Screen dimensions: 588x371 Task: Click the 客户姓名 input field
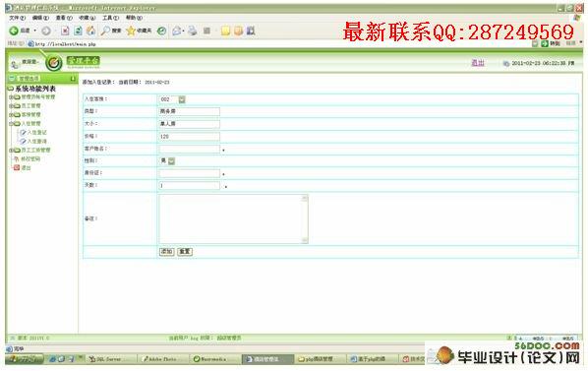pyautogui.click(x=190, y=149)
